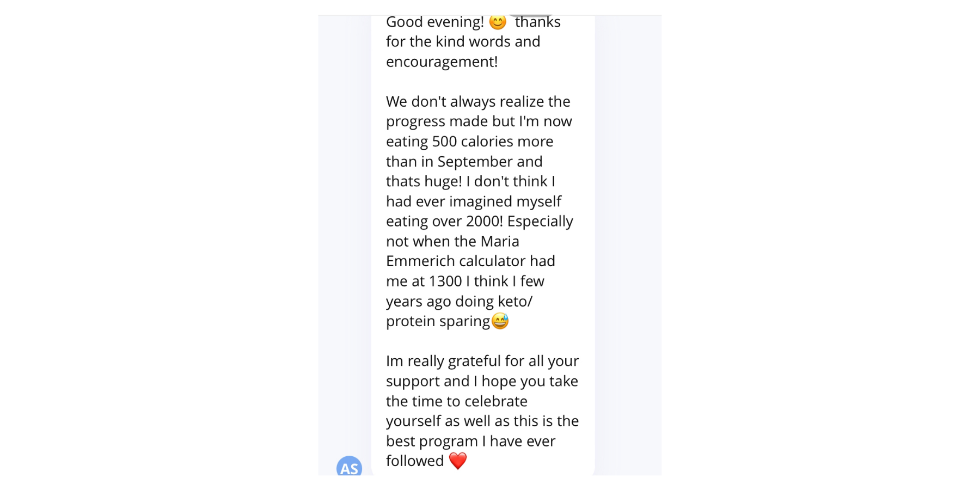This screenshot has width=980, height=490.
Task: Click the sweat-smile emoji after protein sparing
Action: [x=500, y=321]
